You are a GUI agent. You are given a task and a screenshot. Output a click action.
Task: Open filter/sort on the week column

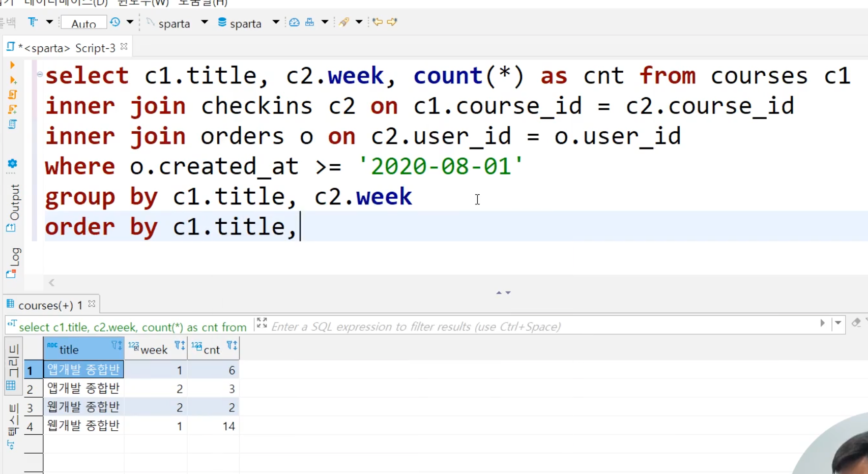(x=180, y=346)
